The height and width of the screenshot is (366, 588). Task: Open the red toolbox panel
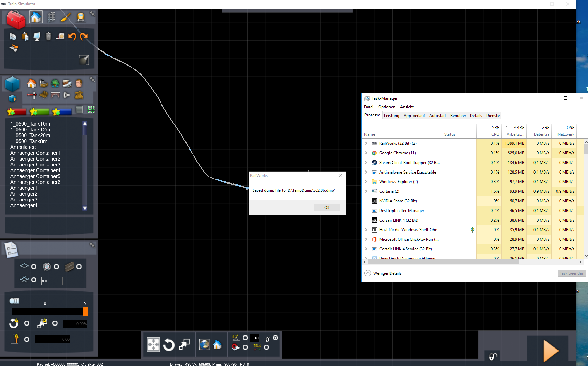coord(16,19)
